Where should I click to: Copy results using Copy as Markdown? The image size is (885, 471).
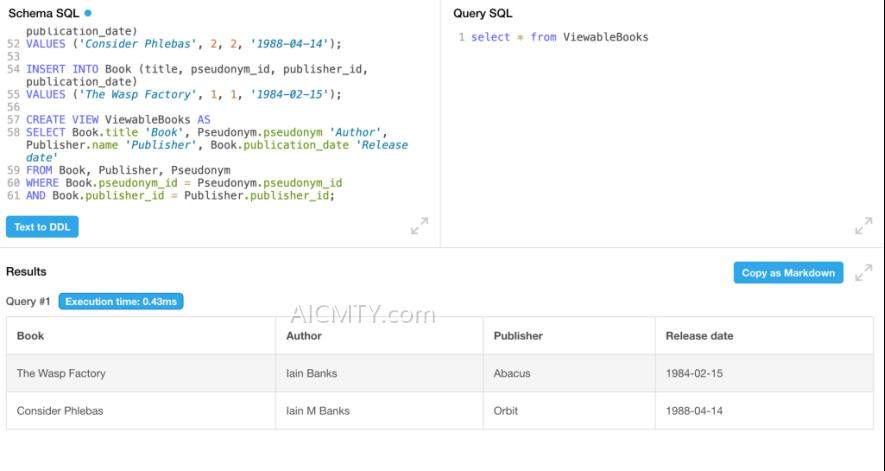click(x=787, y=273)
